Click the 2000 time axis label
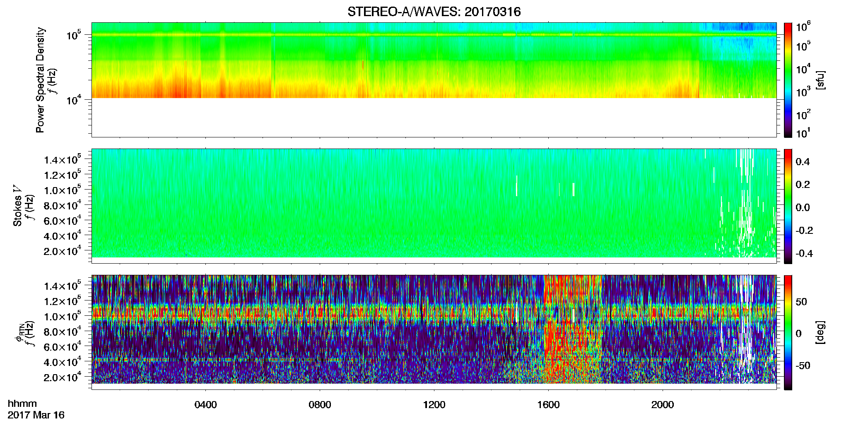The width and height of the screenshot is (868, 447). tap(663, 405)
